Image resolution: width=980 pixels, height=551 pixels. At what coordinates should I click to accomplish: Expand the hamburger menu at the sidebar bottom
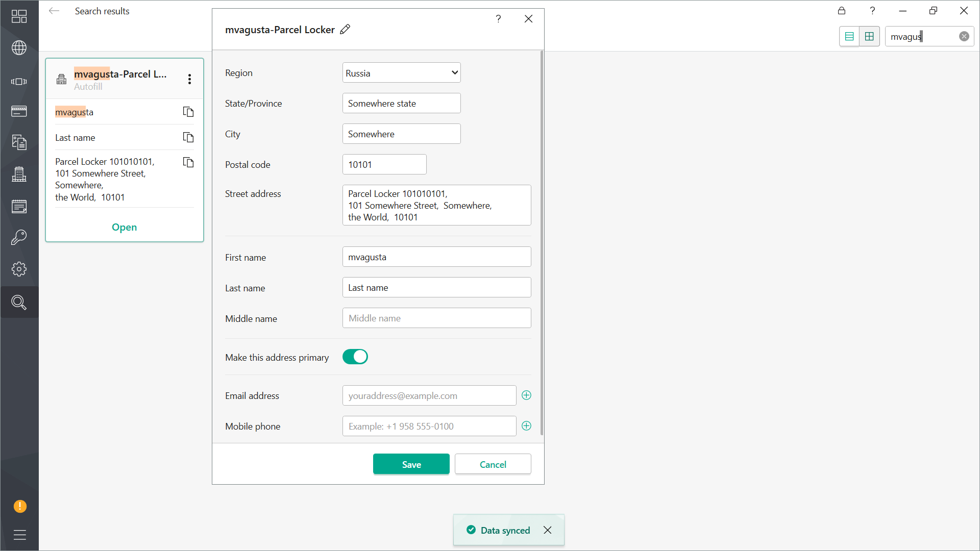point(19,535)
